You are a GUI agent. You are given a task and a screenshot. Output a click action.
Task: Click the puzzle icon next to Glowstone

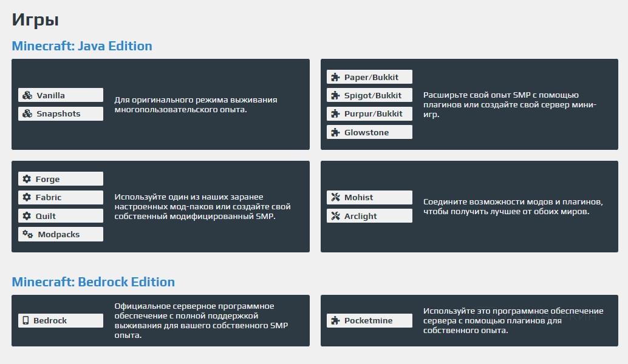click(335, 132)
